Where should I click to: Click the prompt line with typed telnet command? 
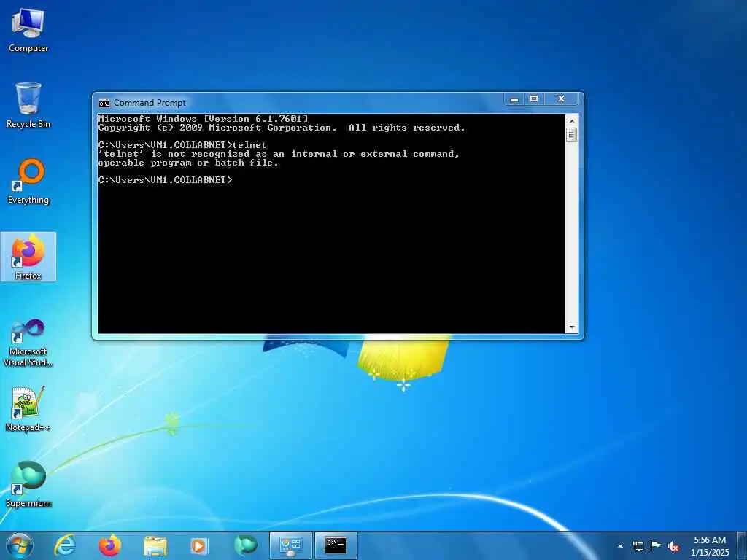click(x=182, y=145)
